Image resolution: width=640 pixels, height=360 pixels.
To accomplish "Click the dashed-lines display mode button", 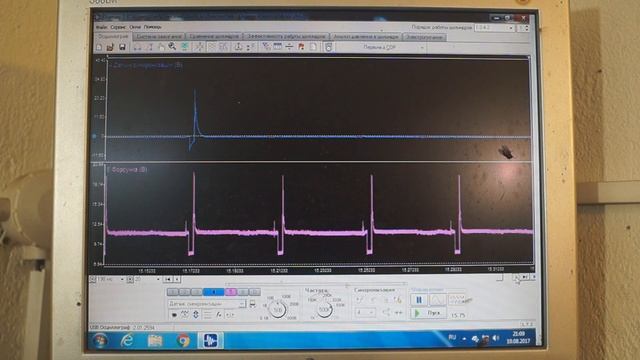I will [x=456, y=300].
